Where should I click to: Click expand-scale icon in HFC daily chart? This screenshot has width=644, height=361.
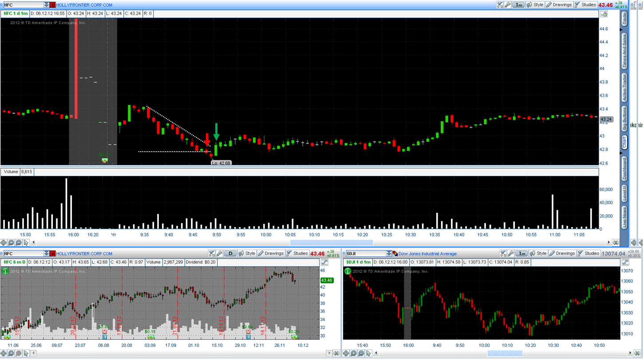click(325, 262)
